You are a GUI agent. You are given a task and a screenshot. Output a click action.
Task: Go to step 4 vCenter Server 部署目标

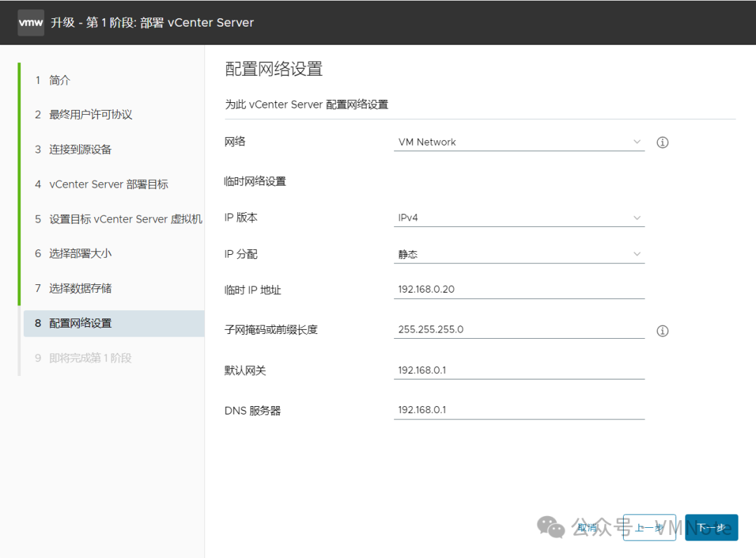tap(101, 184)
